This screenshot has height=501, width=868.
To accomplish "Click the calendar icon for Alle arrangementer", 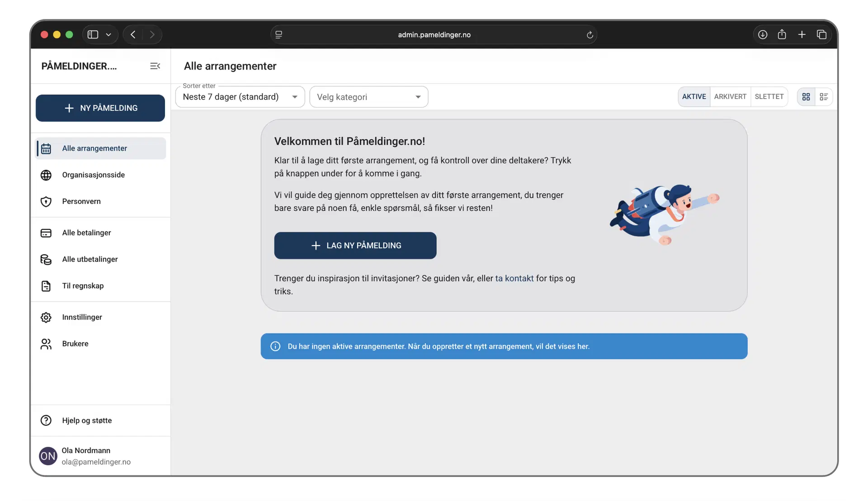I will [46, 149].
